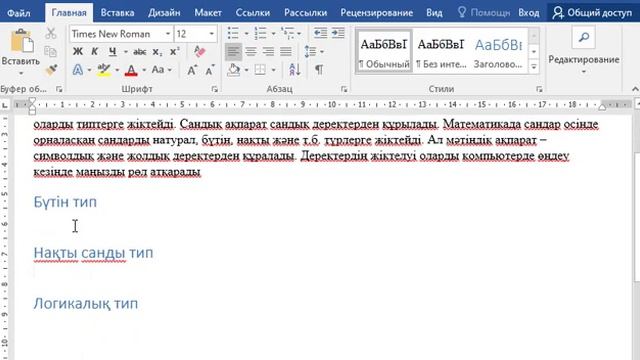The height and width of the screenshot is (360, 640).
Task: Switch to the Макет tab
Action: (x=208, y=13)
